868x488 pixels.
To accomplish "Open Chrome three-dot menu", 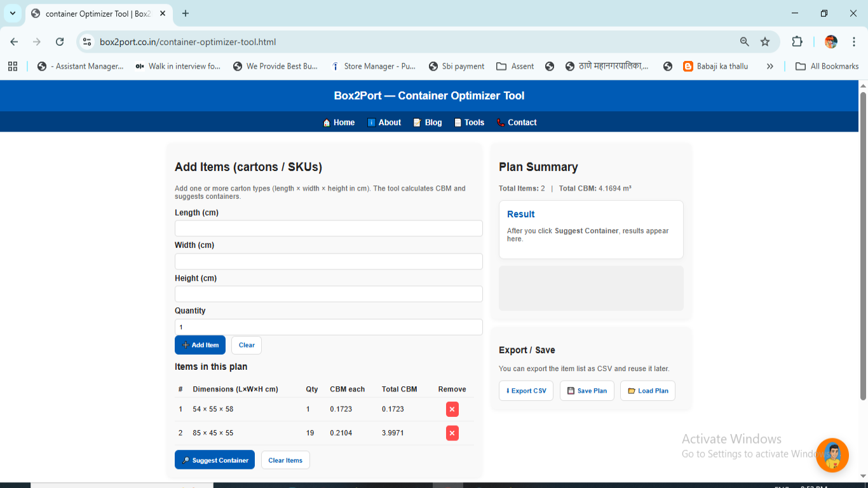I will point(854,42).
